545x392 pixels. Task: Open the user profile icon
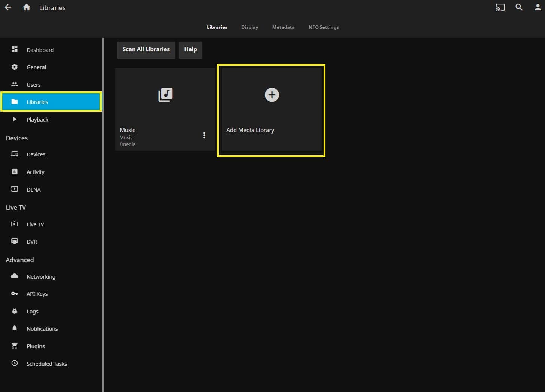click(538, 7)
